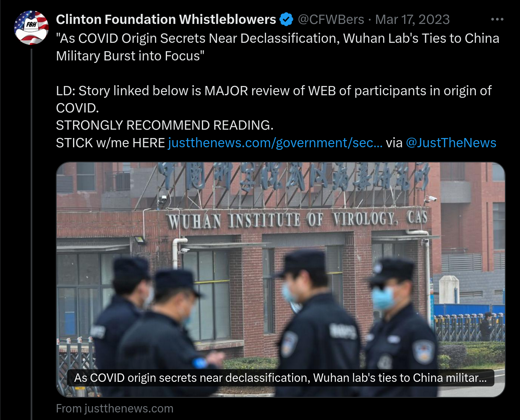Click the 'STICK w/me HERE' text

pyautogui.click(x=110, y=143)
